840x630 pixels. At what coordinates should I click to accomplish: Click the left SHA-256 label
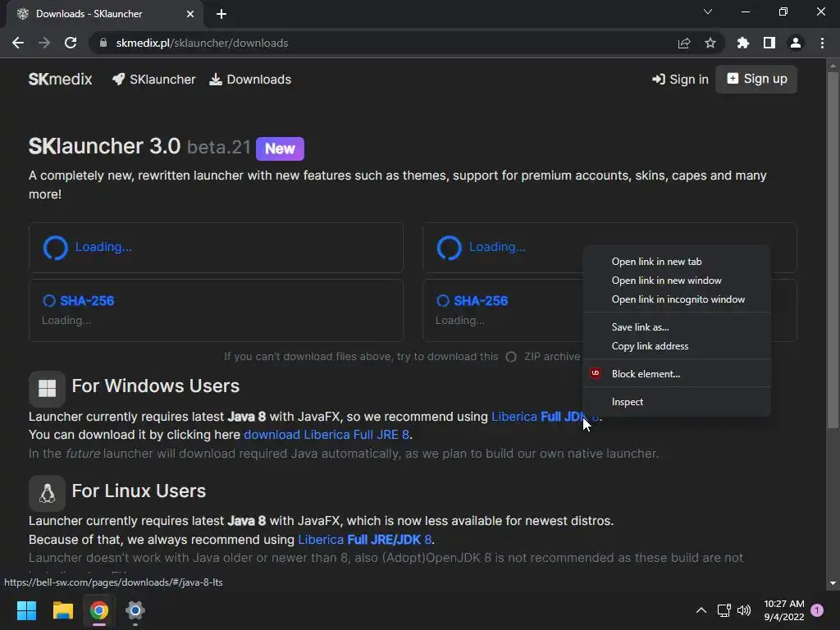click(x=87, y=300)
